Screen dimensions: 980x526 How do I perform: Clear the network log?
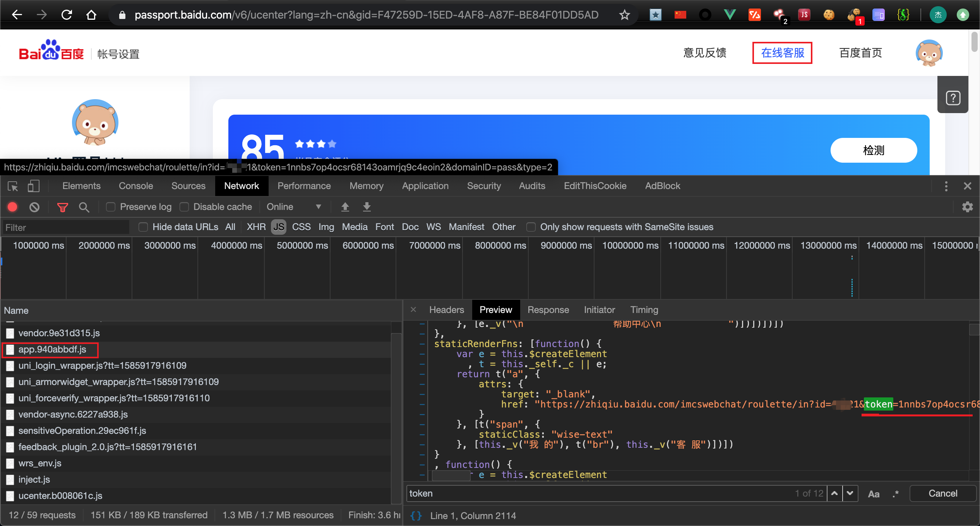(x=34, y=207)
